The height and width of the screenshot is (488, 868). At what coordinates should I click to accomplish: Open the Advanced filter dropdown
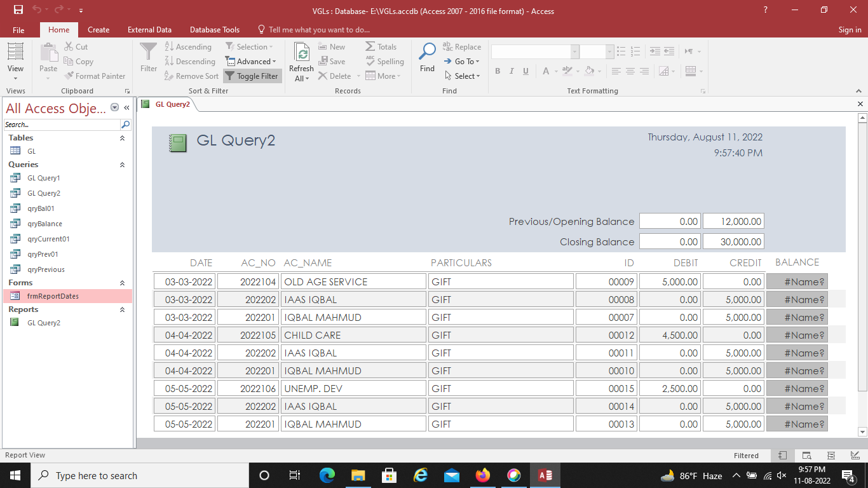point(251,62)
